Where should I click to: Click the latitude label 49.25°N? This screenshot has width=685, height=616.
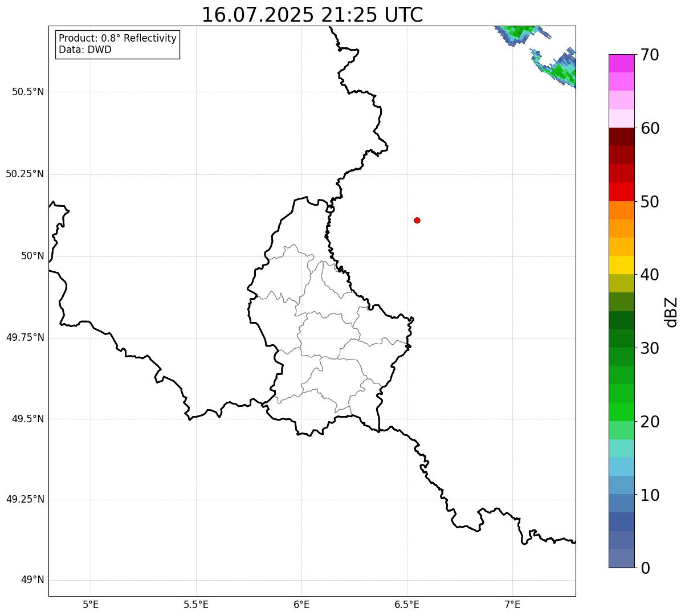(25, 499)
